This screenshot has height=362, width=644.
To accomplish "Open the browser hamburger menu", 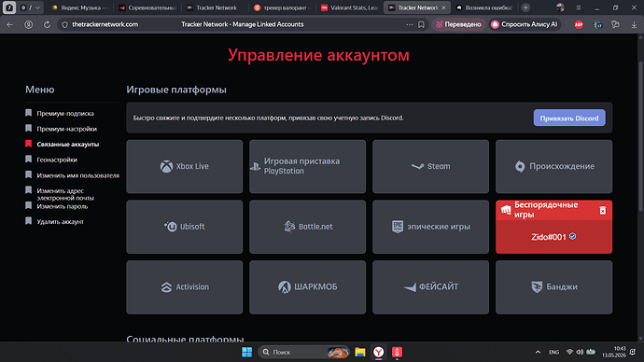I will point(579,7).
